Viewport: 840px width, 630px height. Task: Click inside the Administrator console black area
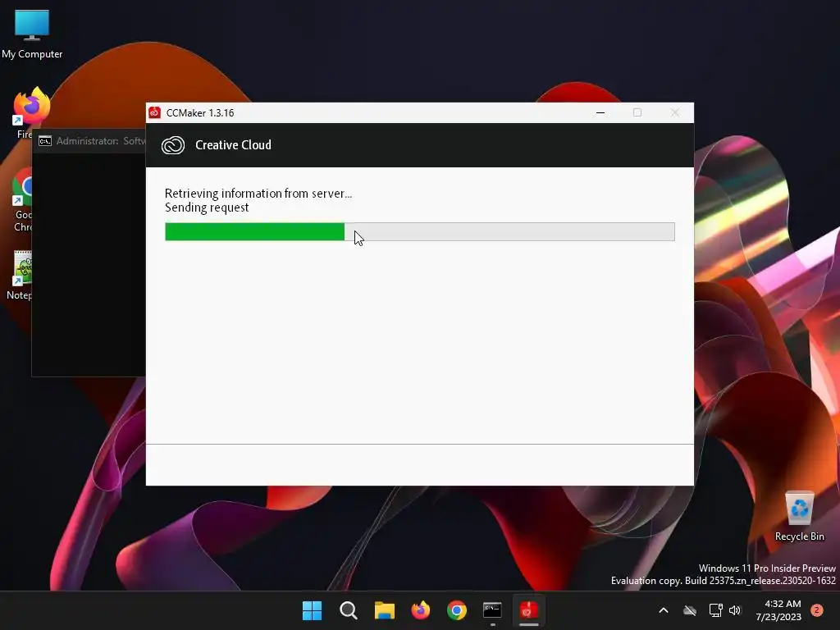click(x=89, y=265)
